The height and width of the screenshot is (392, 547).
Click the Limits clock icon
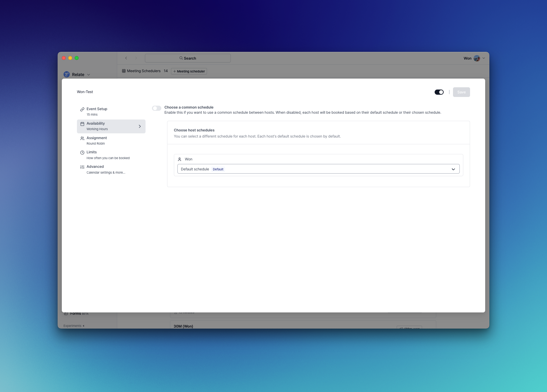point(82,152)
